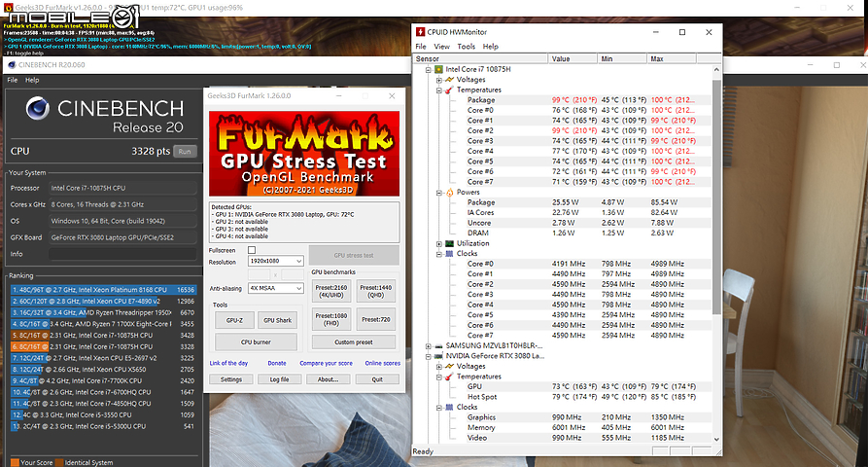Screen dimensions: 868x467
Task: Open the Resolution 1920x1080 dropdown
Action: (276, 261)
